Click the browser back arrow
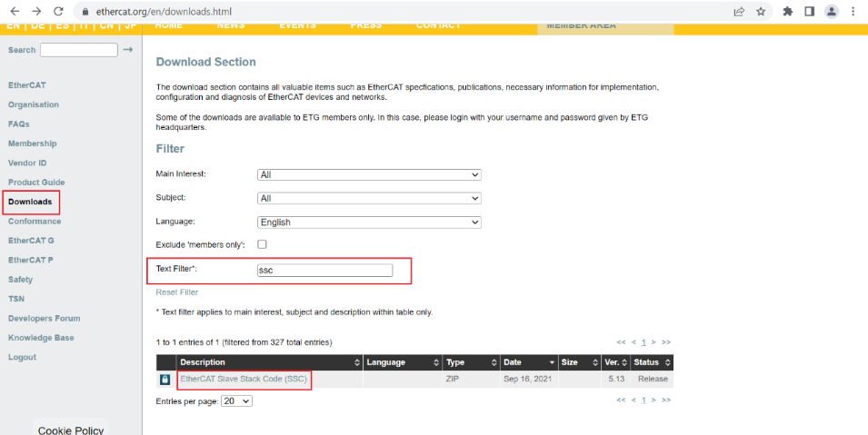The height and width of the screenshot is (435, 868). 14,12
